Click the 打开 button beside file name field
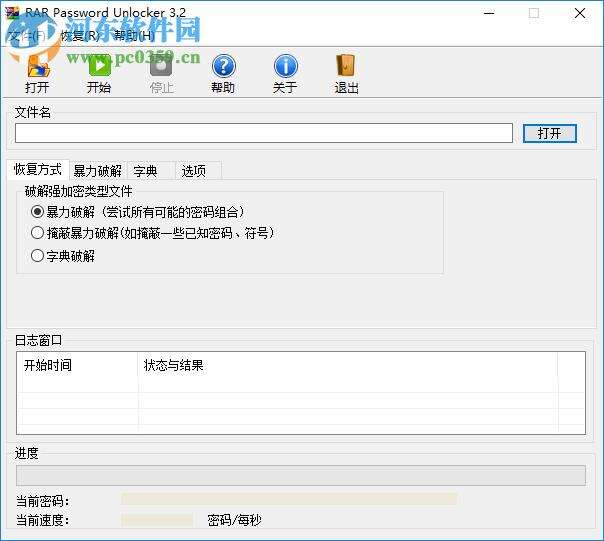 (x=550, y=133)
